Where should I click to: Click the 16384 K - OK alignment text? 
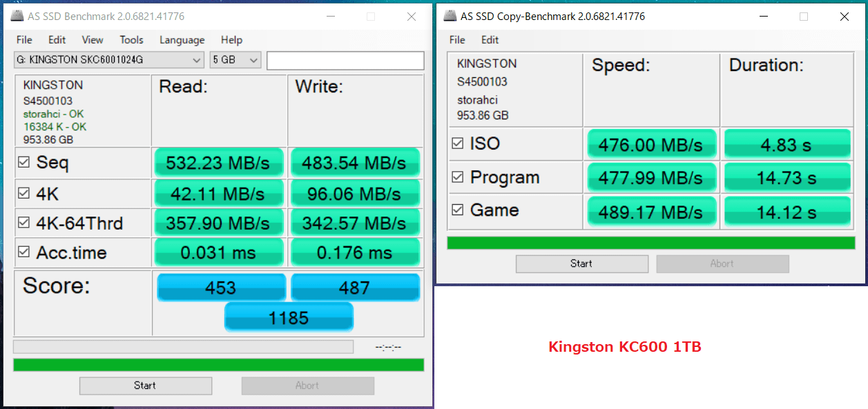tap(55, 127)
